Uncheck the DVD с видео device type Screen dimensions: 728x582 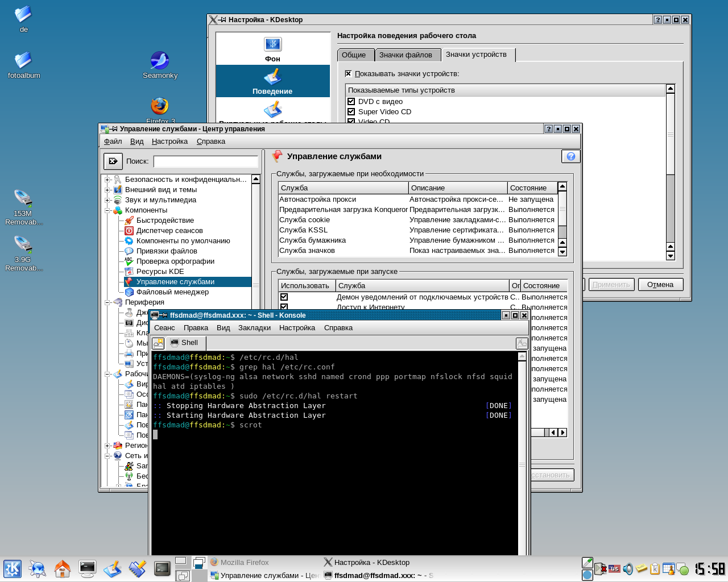point(351,102)
